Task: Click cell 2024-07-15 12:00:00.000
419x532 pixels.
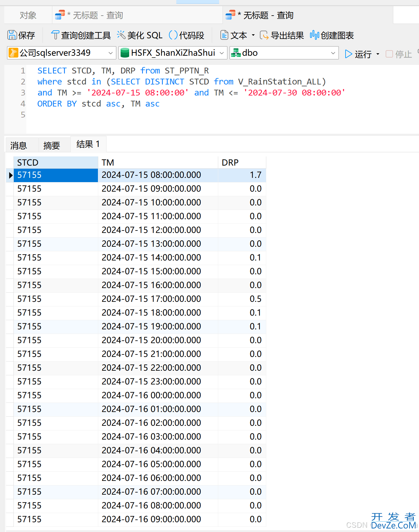Action: click(x=158, y=230)
